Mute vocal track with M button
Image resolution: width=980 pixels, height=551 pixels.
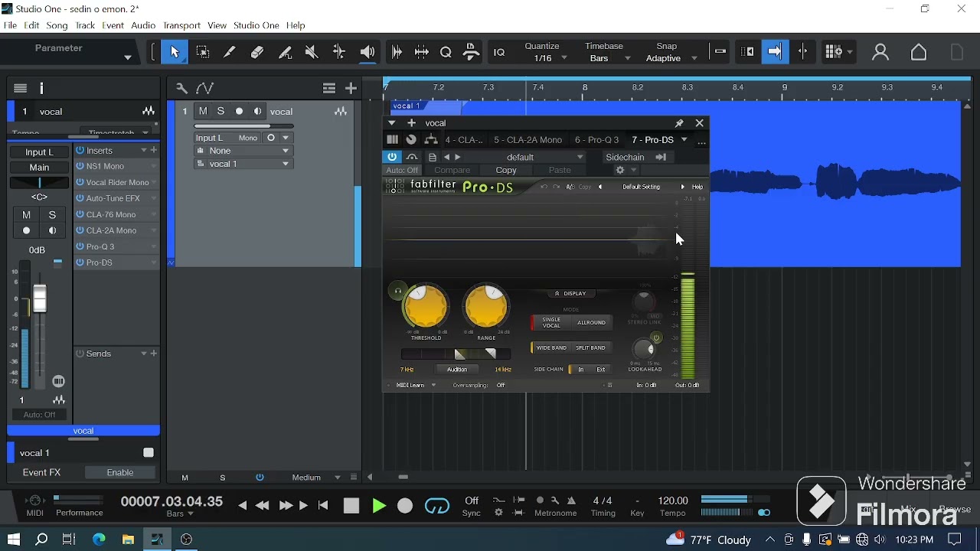tap(203, 112)
